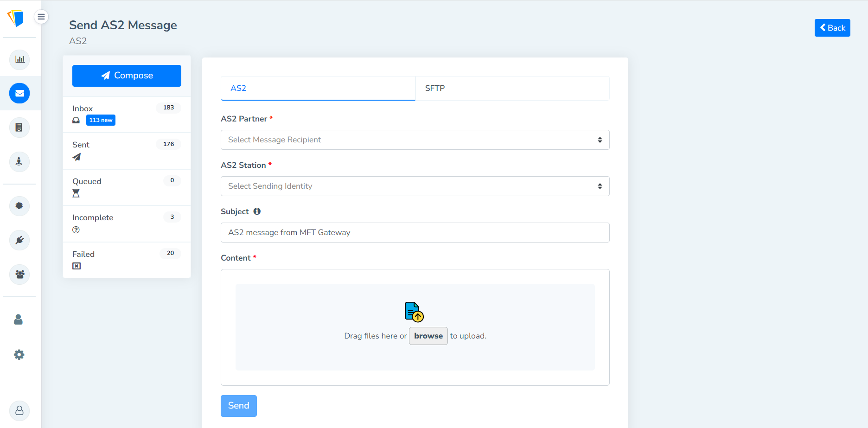Click the Subject input field
The width and height of the screenshot is (868, 428).
[415, 232]
